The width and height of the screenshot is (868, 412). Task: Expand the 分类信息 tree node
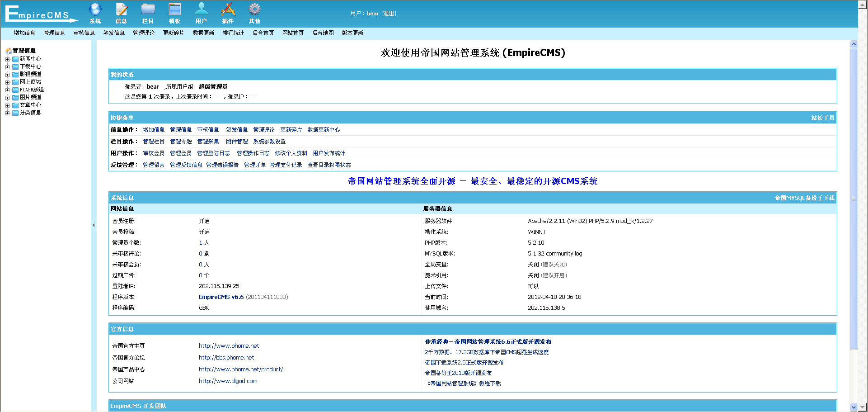(7, 113)
